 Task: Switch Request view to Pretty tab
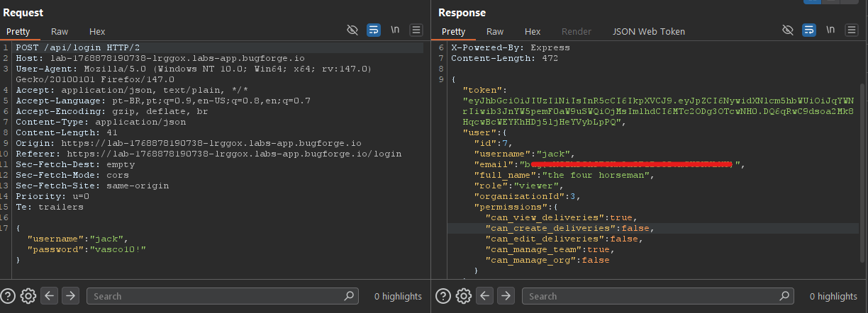[18, 31]
